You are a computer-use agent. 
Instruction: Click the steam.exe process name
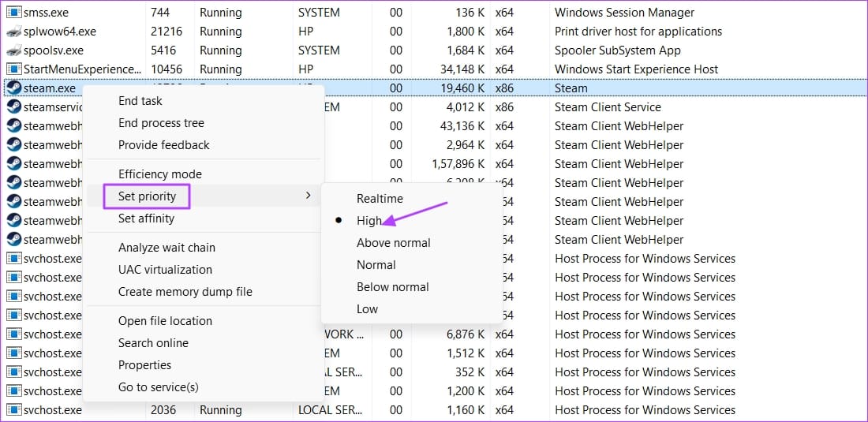(x=49, y=88)
